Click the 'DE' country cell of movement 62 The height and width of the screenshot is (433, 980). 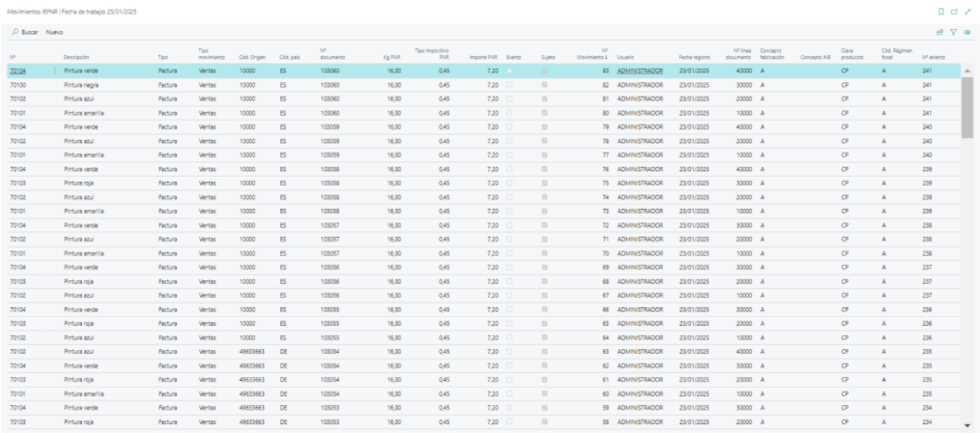[283, 366]
